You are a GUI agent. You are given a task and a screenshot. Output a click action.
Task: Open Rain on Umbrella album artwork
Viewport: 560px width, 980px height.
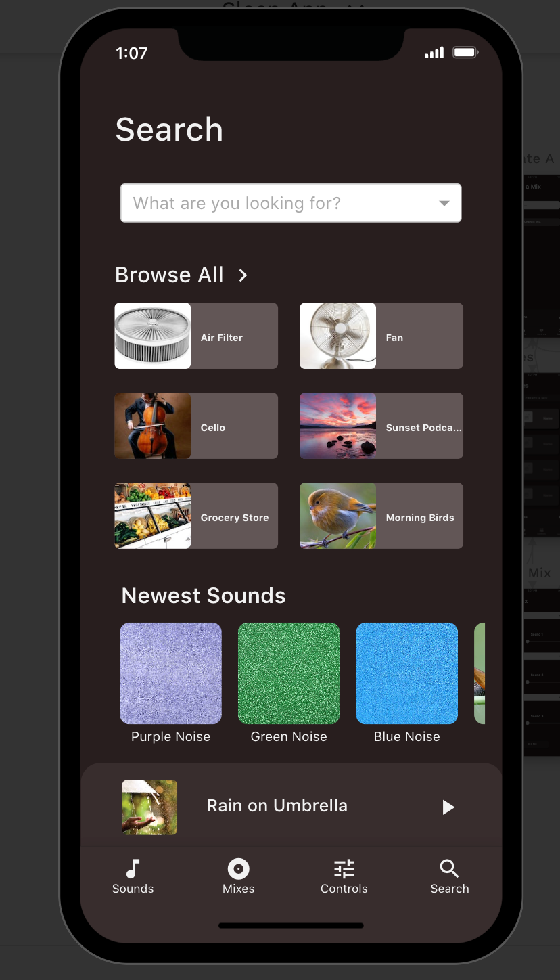click(149, 807)
